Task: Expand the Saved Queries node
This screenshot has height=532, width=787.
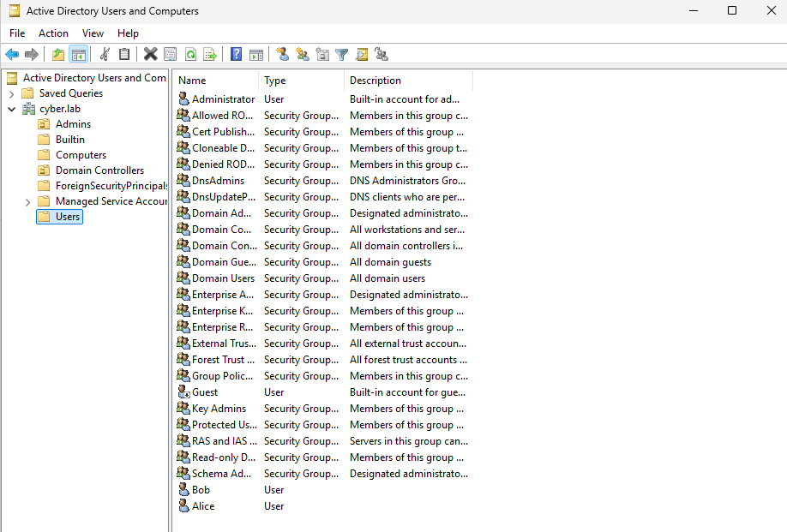Action: (12, 93)
